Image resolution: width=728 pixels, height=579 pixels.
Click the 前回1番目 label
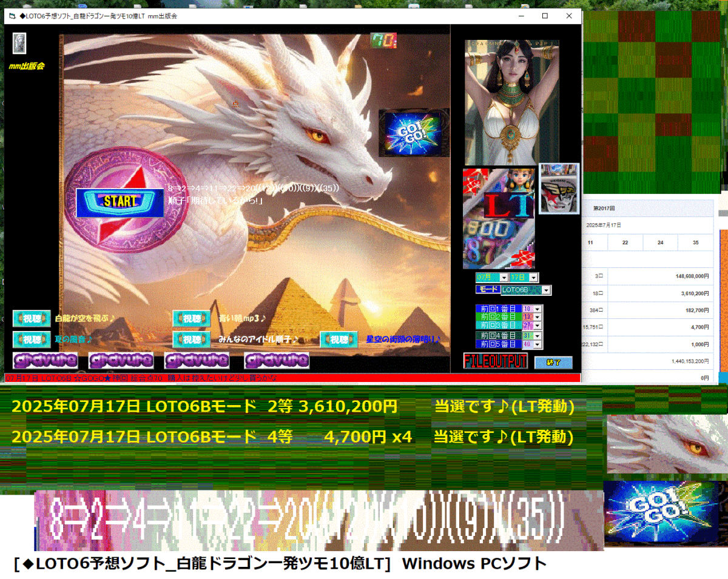(498, 309)
